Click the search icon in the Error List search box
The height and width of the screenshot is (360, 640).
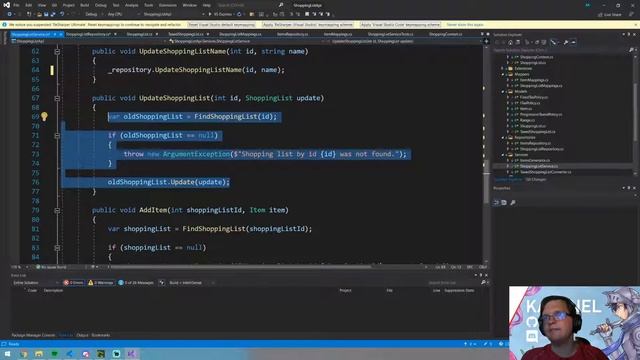point(483,282)
